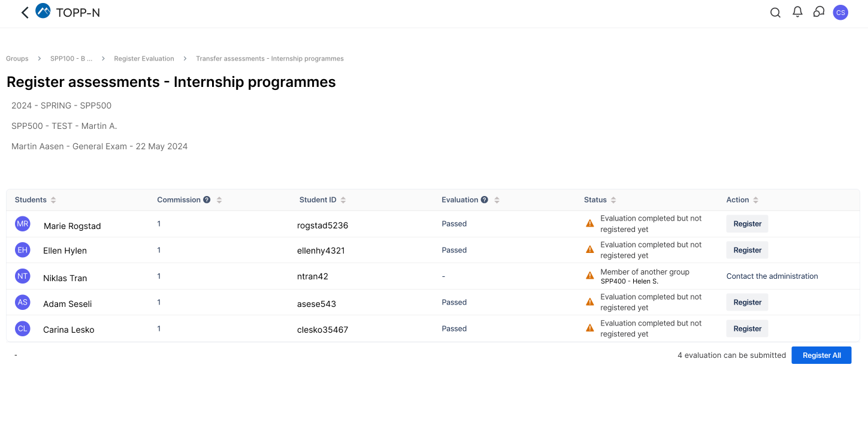
Task: Select Carina Lesko's CL avatar
Action: tap(23, 328)
